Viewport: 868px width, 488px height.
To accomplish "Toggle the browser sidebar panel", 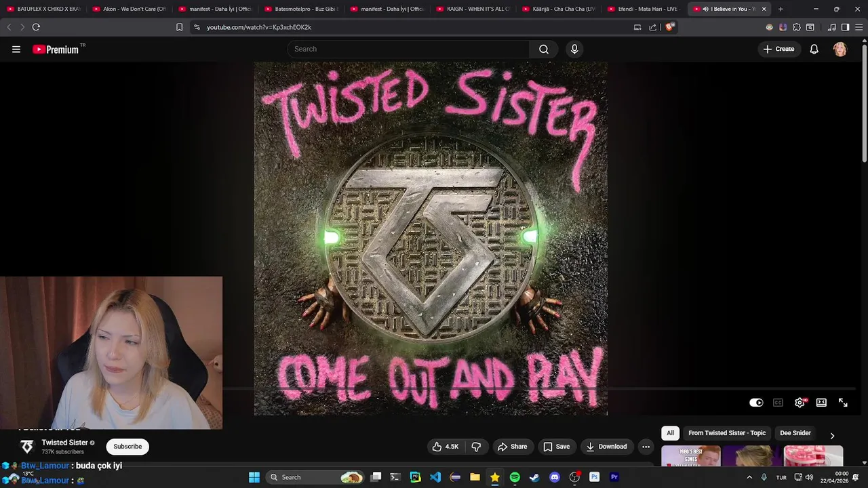I will coord(845,27).
